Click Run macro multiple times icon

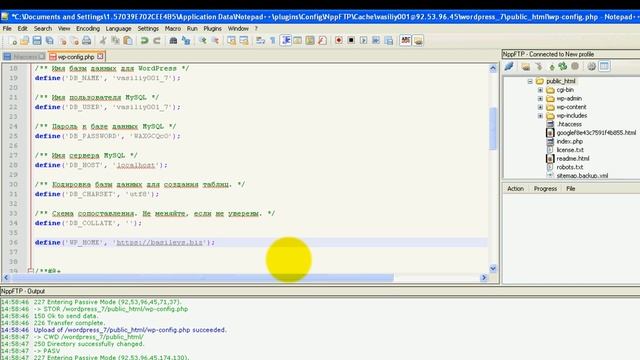click(x=376, y=40)
